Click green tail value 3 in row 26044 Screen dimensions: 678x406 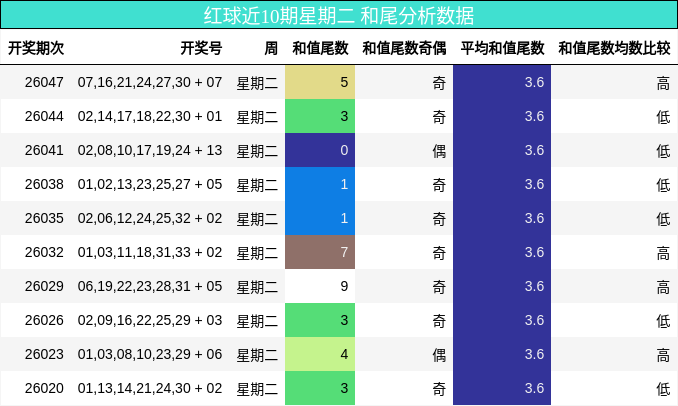click(320, 116)
